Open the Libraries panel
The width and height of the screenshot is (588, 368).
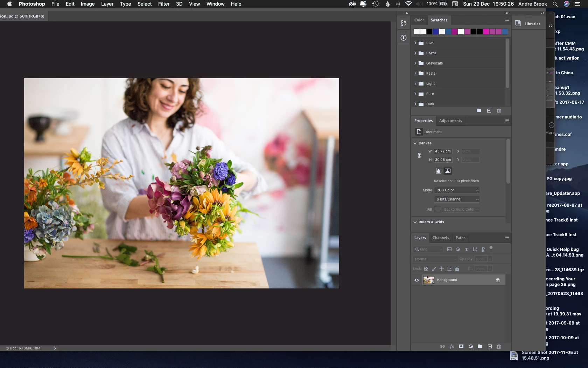click(528, 24)
